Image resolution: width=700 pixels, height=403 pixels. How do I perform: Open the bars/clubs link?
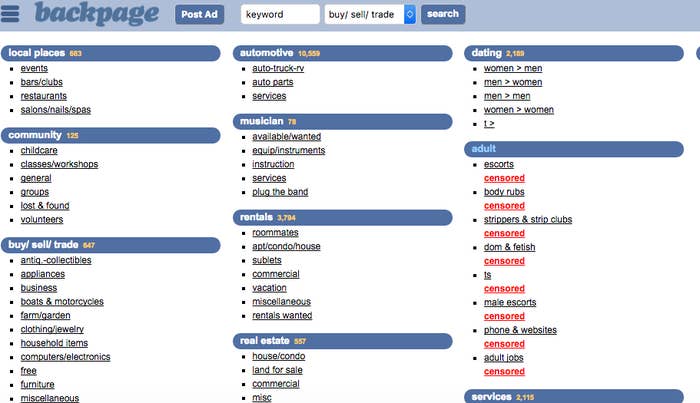pyautogui.click(x=42, y=82)
